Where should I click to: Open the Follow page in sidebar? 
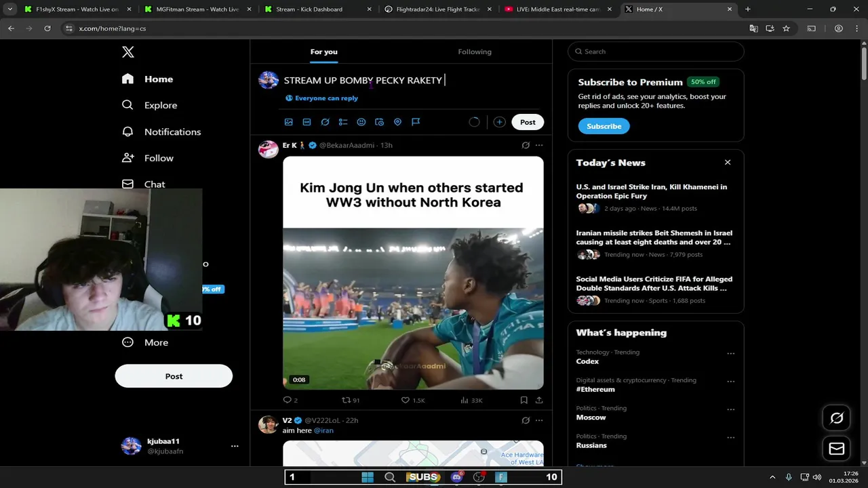[147, 158]
